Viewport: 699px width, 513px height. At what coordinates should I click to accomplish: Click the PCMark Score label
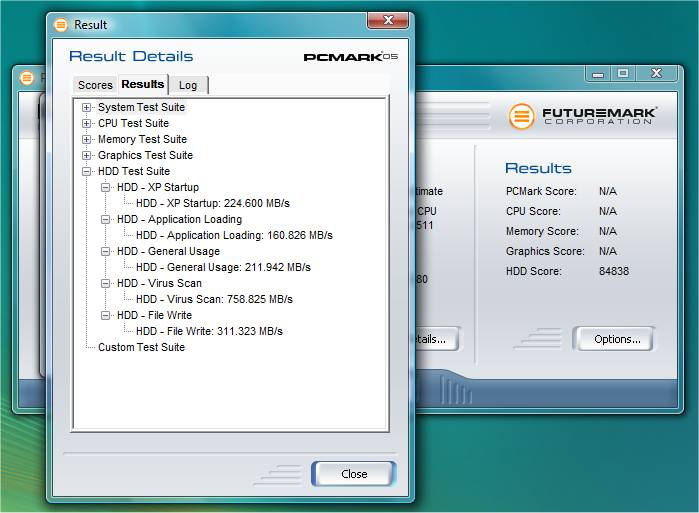tap(541, 192)
